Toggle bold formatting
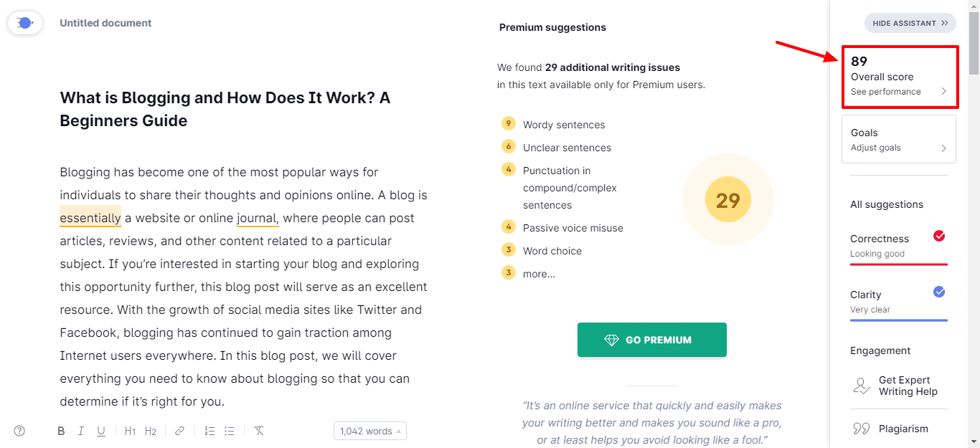This screenshot has width=980, height=448. click(61, 431)
